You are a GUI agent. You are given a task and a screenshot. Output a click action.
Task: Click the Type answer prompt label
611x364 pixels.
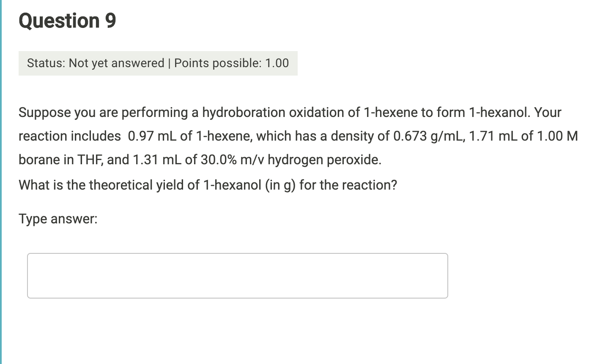click(x=58, y=218)
